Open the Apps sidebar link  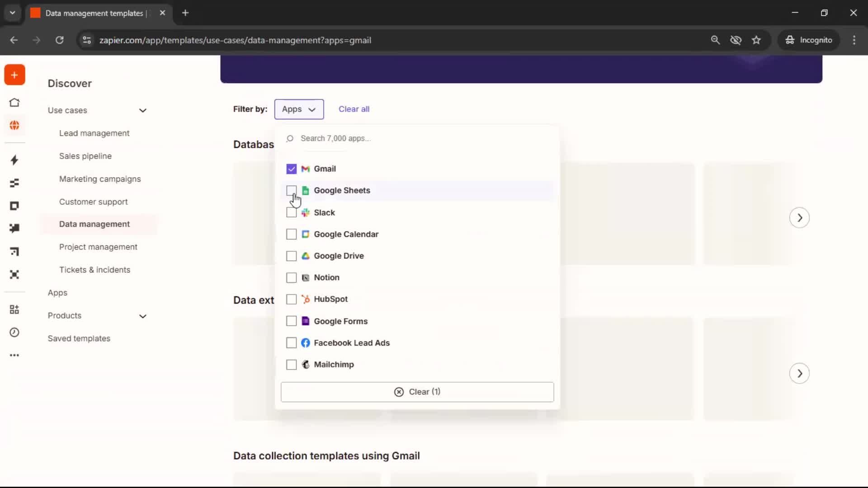pyautogui.click(x=57, y=293)
